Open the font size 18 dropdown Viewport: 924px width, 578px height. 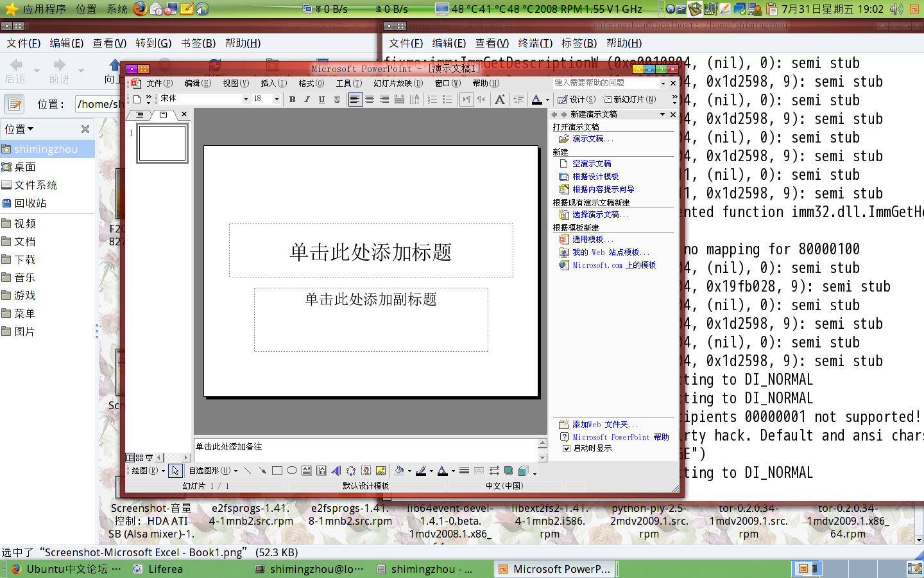(277, 99)
